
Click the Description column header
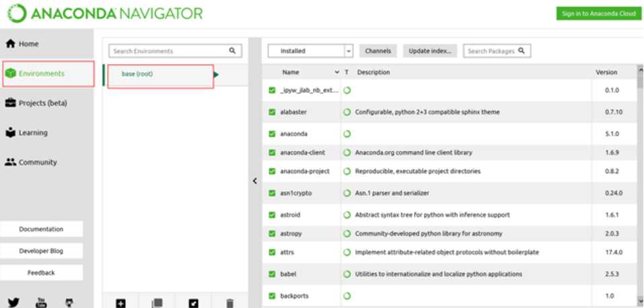point(373,72)
